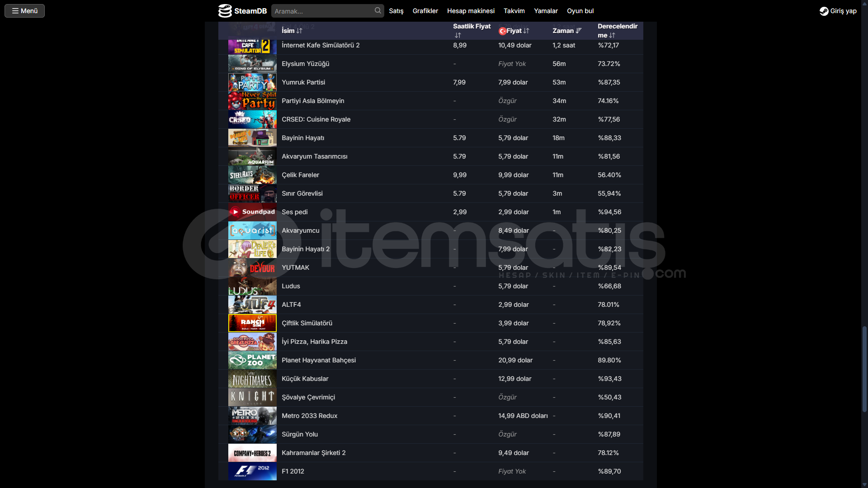
Task: Open the Good Pizza Great Pizza thumbnail
Action: (x=252, y=342)
